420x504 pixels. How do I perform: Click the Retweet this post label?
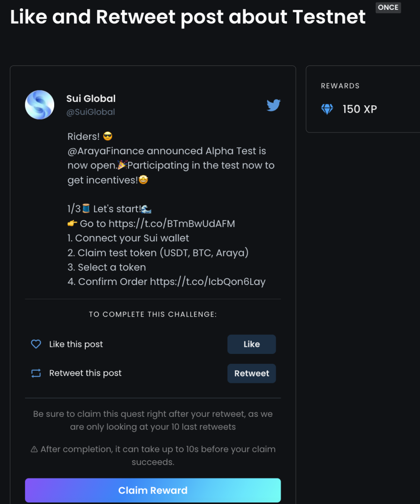click(85, 373)
